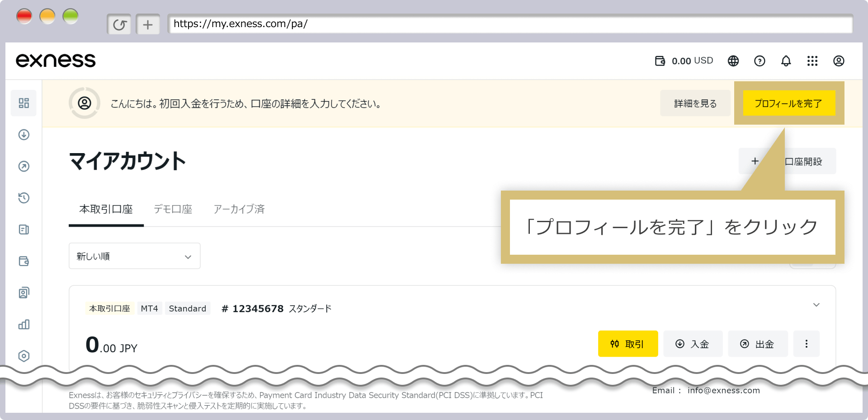Screen dimensions: 868x420
Task: Click the ID card icon in sidebar
Action: (24, 293)
